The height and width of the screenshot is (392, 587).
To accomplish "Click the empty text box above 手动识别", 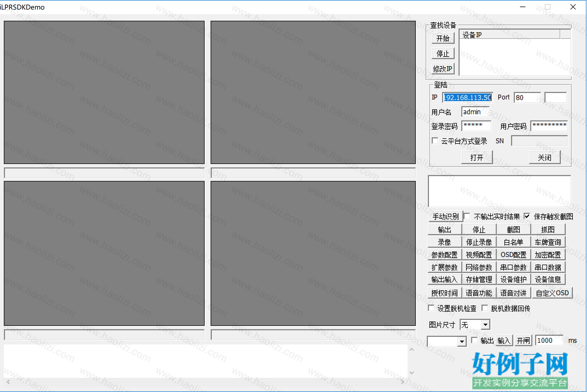I will click(499, 191).
